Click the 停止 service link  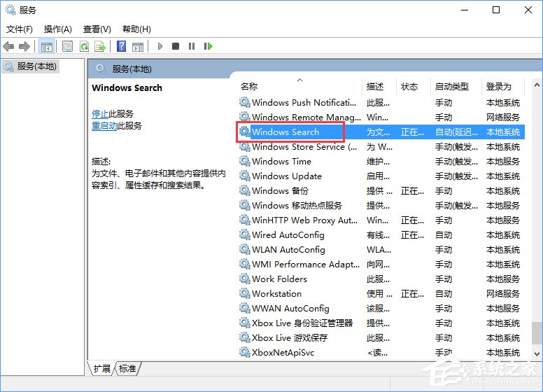click(x=100, y=113)
